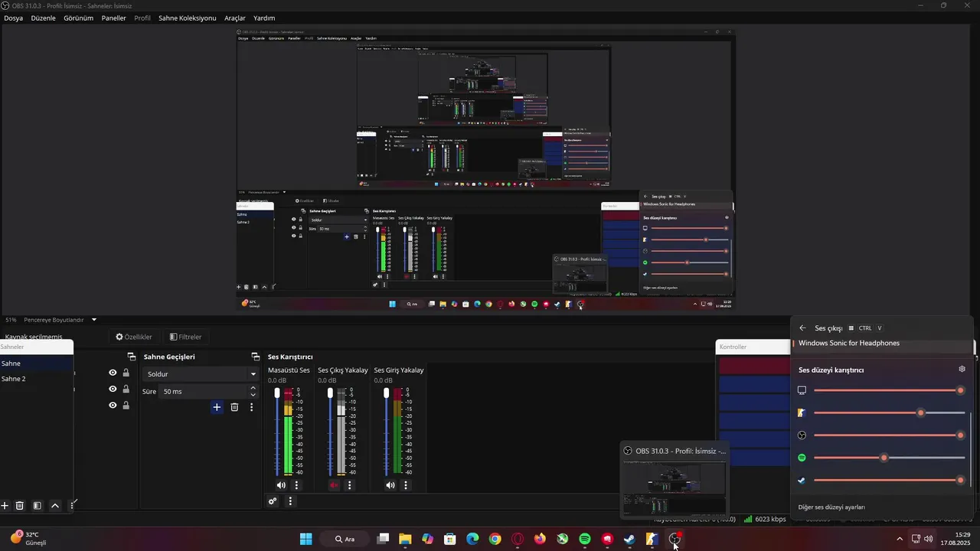This screenshot has width=980, height=551.
Task: Open Google Chrome from taskbar
Action: tap(495, 539)
